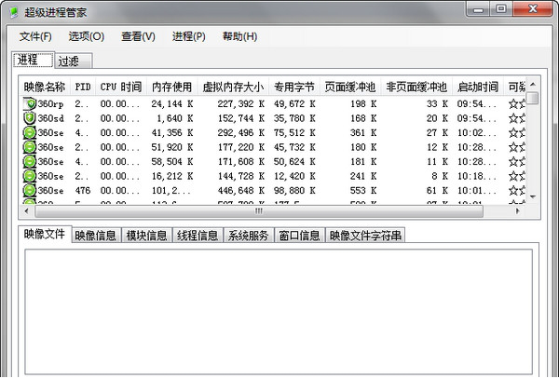Sort by 非页面缓冲池 column header

pyautogui.click(x=416, y=87)
